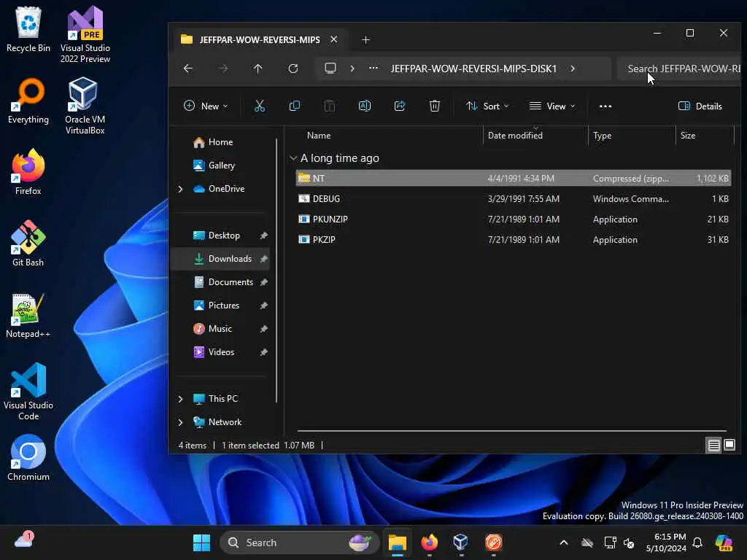Click Firefox icon in the taskbar

click(x=429, y=542)
